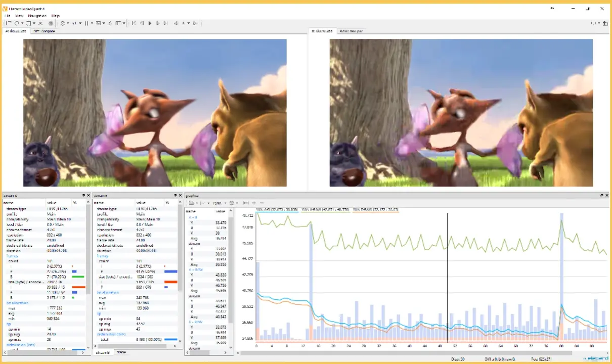The width and height of the screenshot is (612, 364).
Task: Click the fit-width icon in graph toolbar
Action: (246, 203)
